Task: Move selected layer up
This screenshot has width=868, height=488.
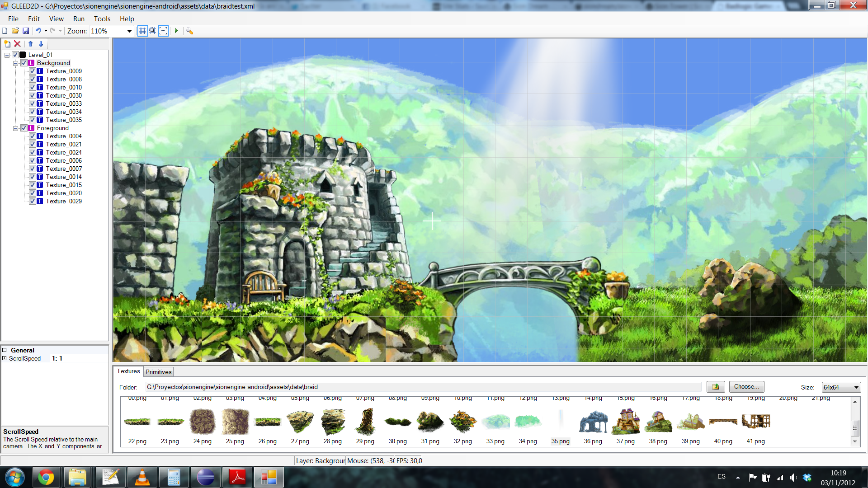Action: point(30,44)
